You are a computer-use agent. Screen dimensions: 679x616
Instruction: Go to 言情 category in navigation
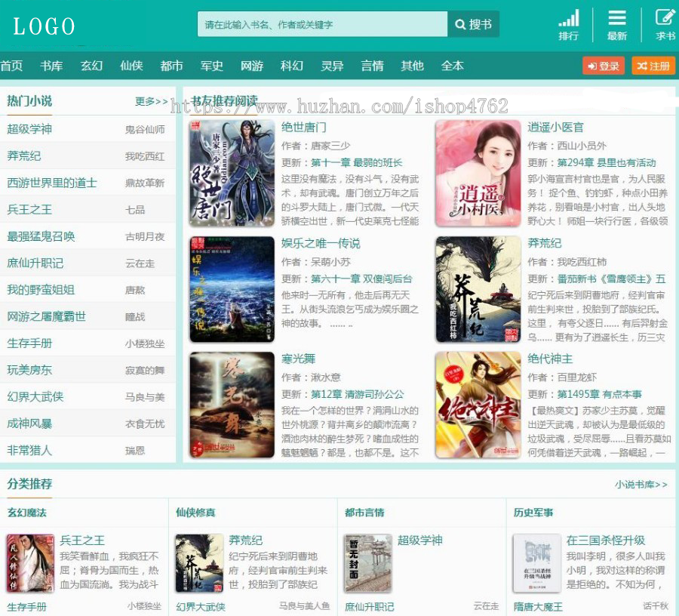pyautogui.click(x=372, y=66)
